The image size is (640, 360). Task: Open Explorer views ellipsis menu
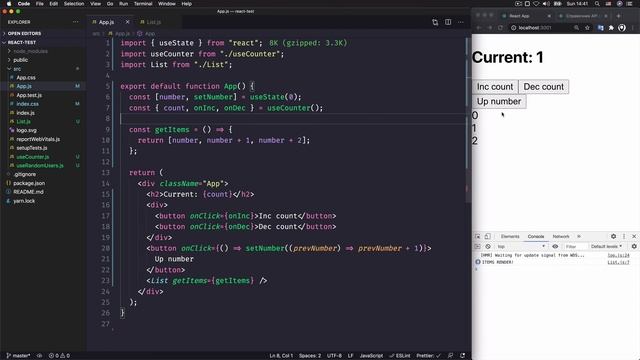point(76,22)
